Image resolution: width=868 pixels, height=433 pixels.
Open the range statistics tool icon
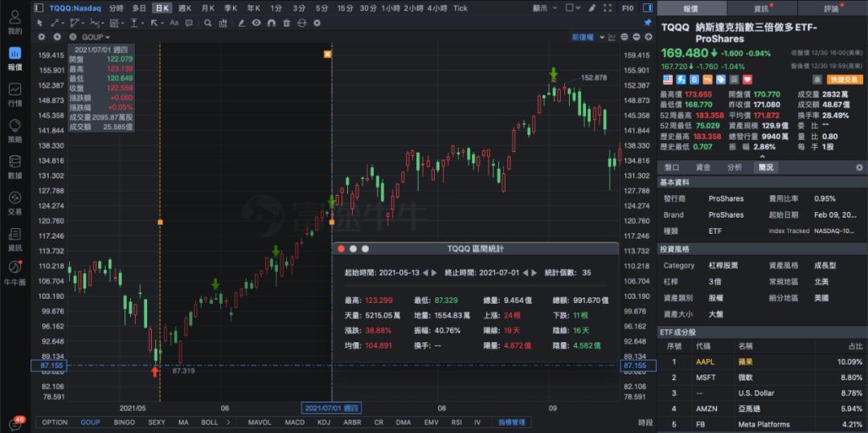223,23
